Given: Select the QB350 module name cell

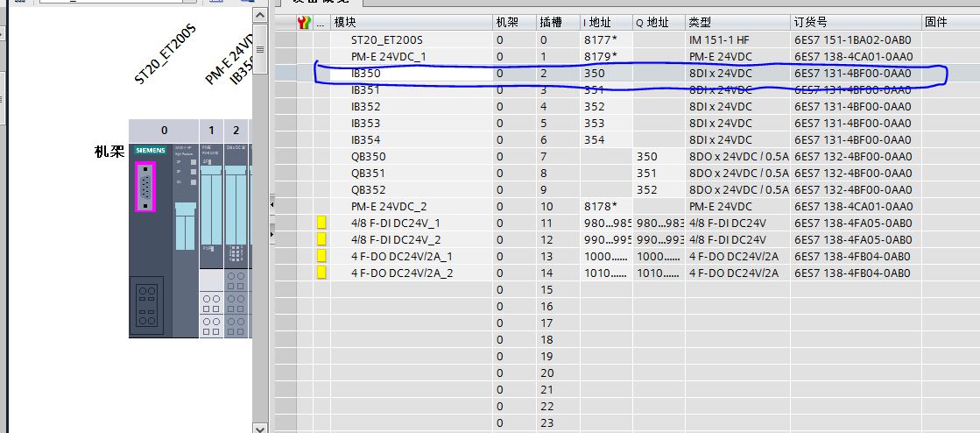Looking at the screenshot, I should point(412,156).
